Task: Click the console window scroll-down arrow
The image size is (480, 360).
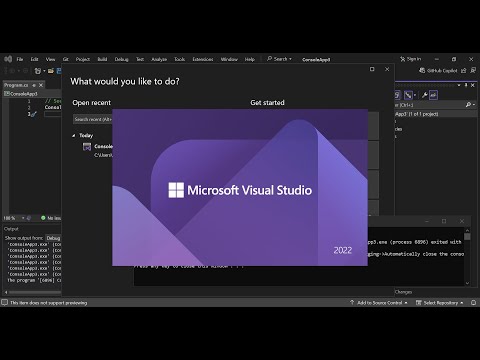Action: point(467,283)
